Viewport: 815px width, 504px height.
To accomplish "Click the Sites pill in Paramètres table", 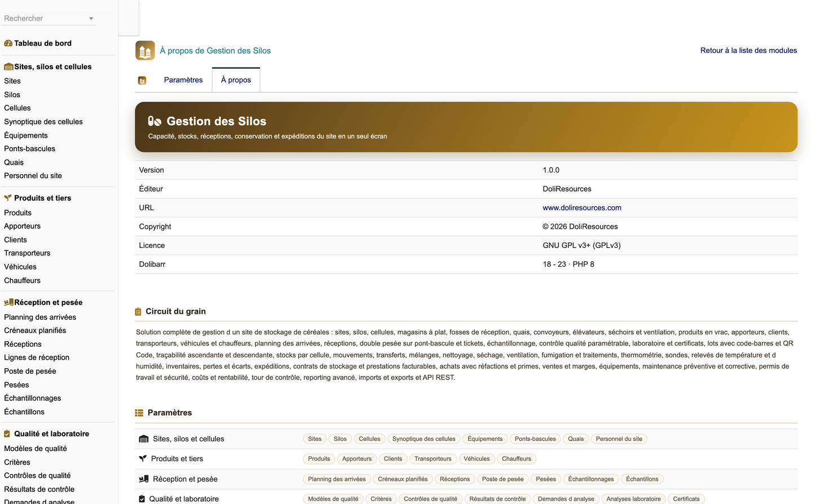I will [315, 439].
